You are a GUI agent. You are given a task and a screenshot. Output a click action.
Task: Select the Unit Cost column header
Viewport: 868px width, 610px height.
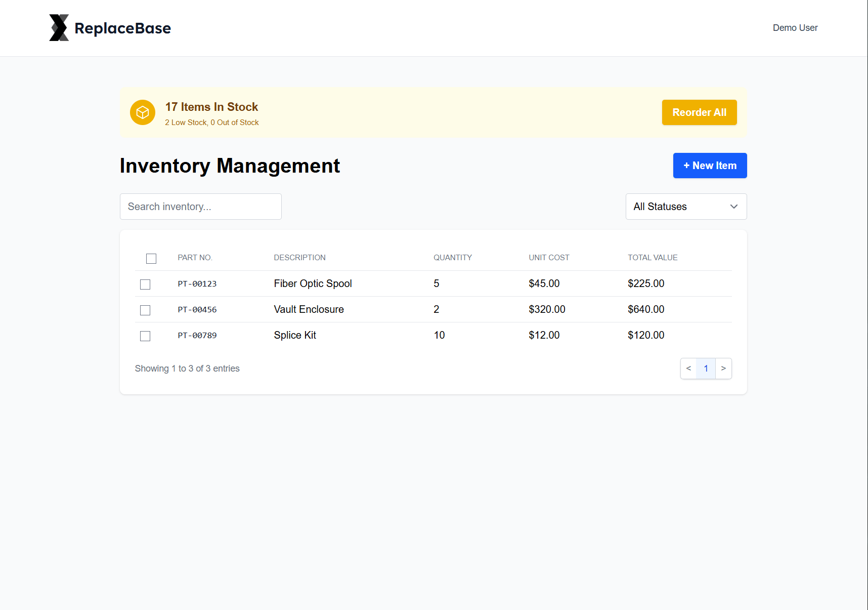548,257
